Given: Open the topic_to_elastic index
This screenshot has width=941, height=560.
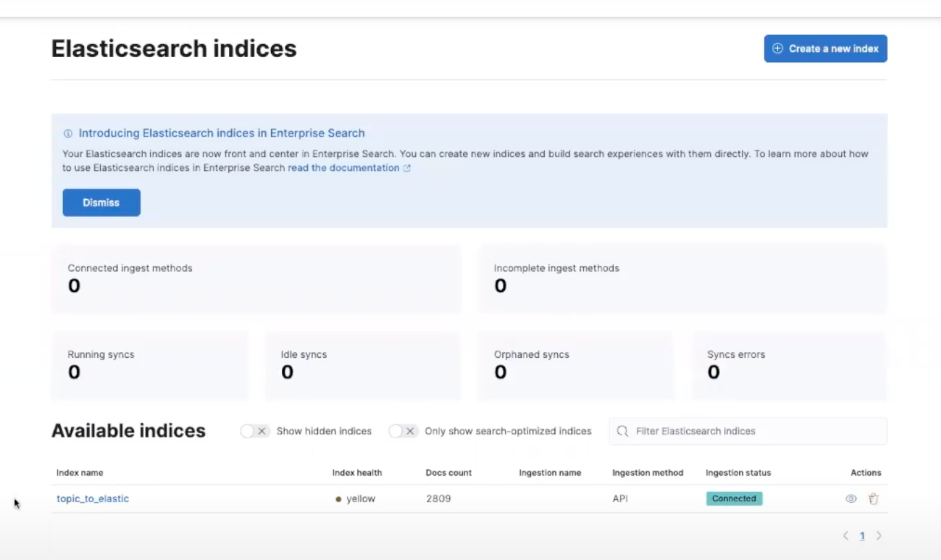Looking at the screenshot, I should point(93,499).
